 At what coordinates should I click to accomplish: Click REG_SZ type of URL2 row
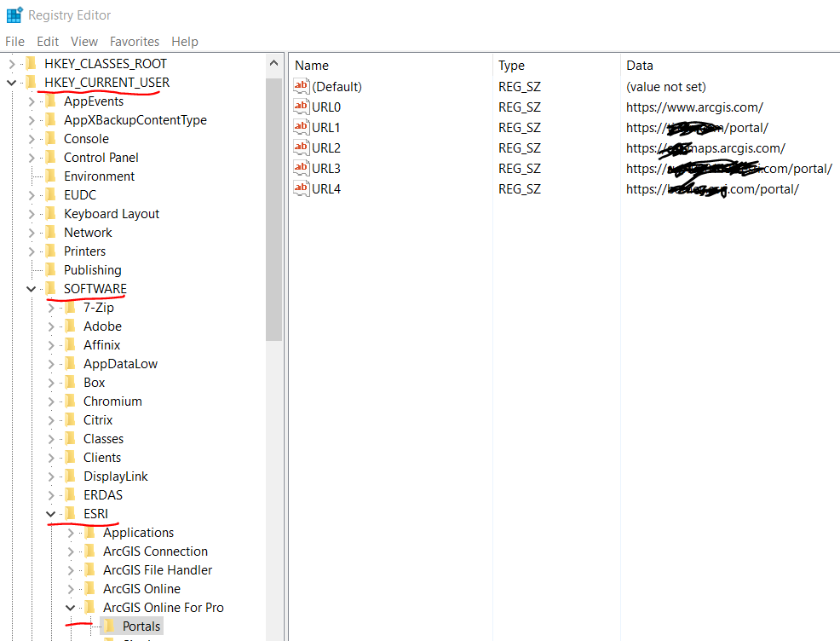point(519,148)
